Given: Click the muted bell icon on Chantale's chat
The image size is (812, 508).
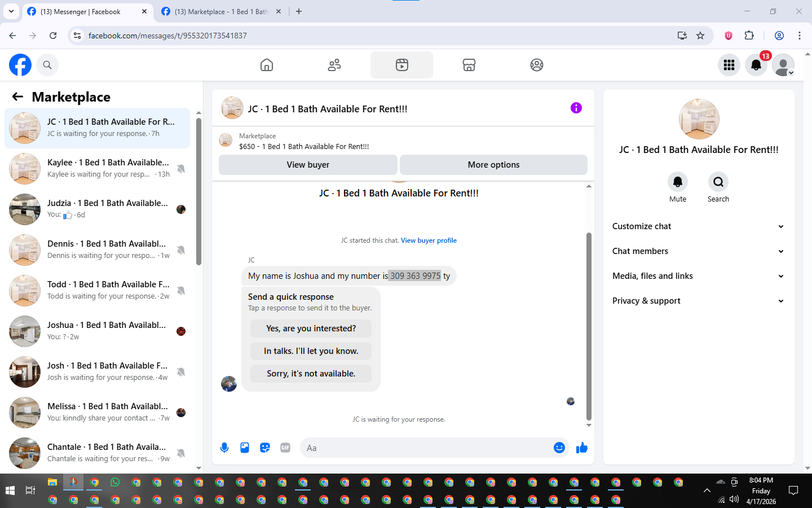Looking at the screenshot, I should pos(181,453).
